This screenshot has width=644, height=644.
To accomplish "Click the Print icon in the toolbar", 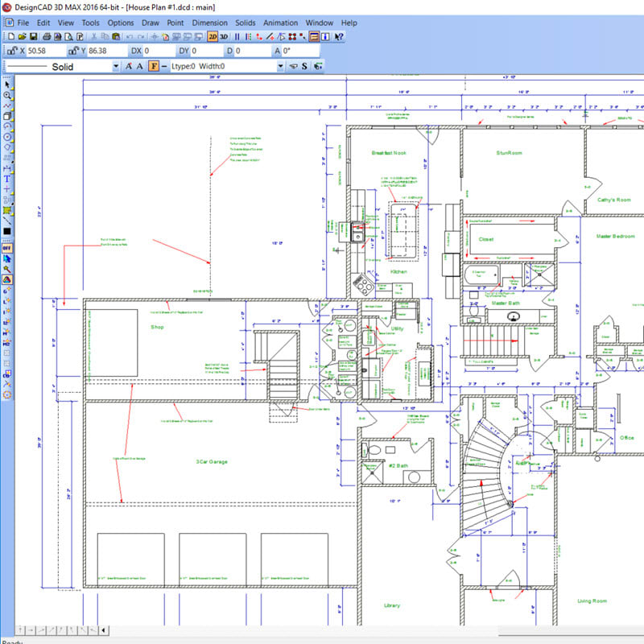I will click(47, 36).
